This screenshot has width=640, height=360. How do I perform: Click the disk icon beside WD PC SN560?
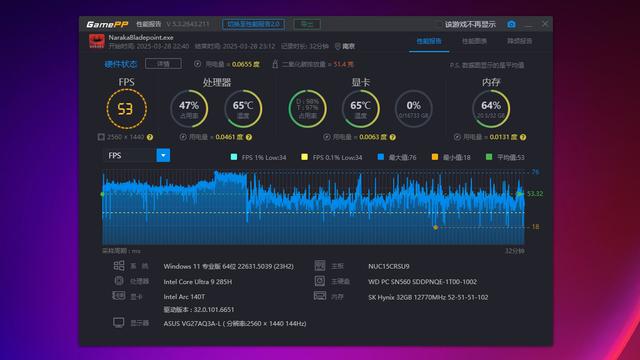(x=320, y=281)
